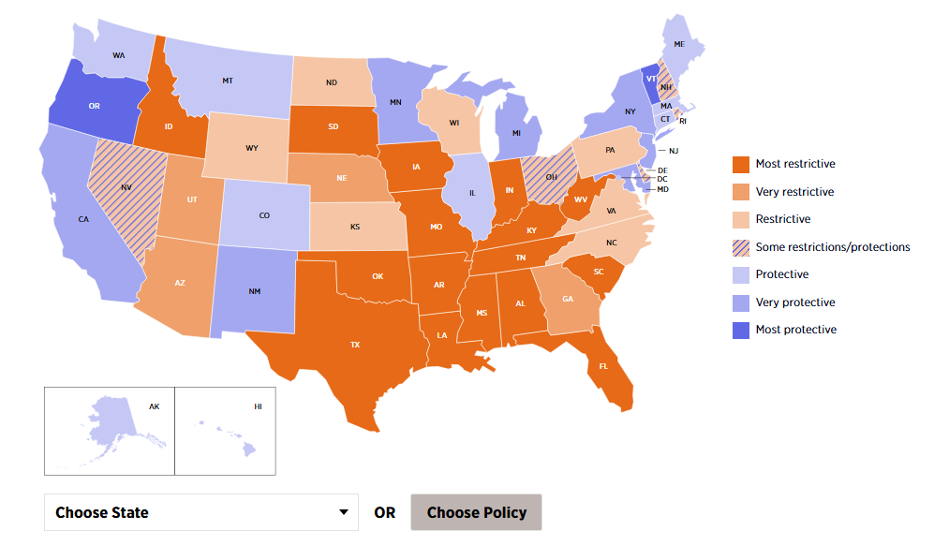This screenshot has width=949, height=560.
Task: Click the NJ state label
Action: pyautogui.click(x=673, y=151)
